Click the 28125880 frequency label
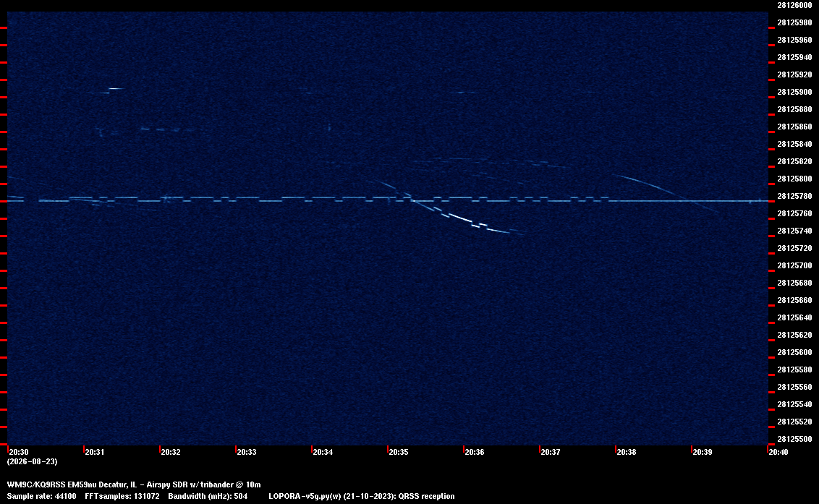Image resolution: width=819 pixels, height=504 pixels. pyautogui.click(x=794, y=109)
